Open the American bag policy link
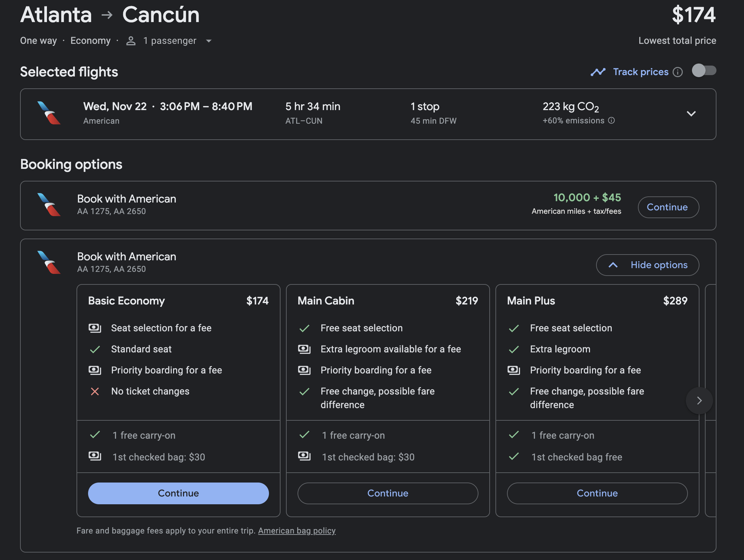Image resolution: width=744 pixels, height=560 pixels. (297, 530)
